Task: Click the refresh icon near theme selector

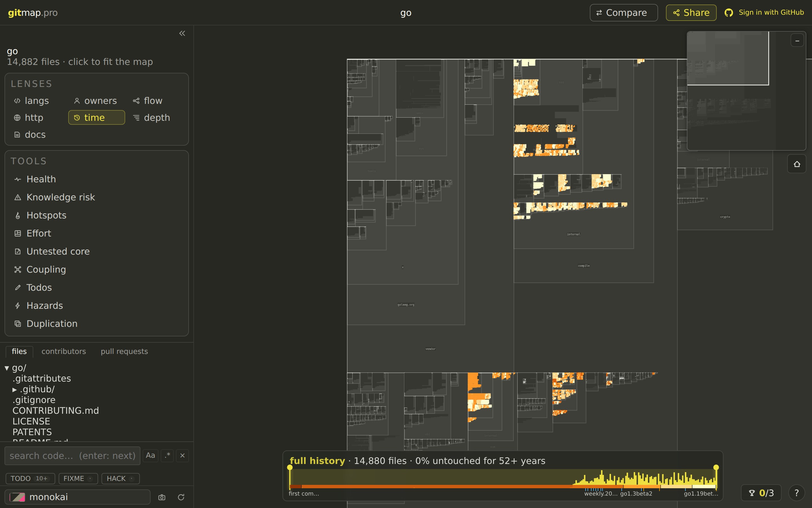Action: (181, 497)
